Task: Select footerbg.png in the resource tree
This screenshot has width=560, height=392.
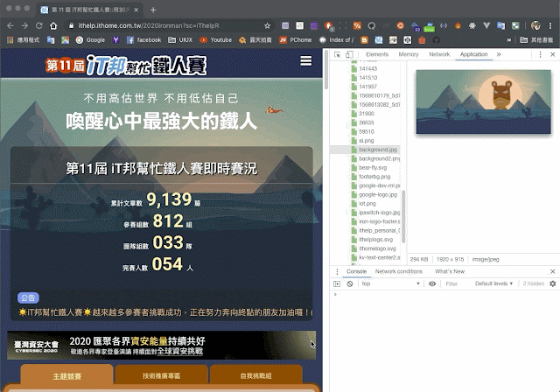Action: click(x=374, y=177)
